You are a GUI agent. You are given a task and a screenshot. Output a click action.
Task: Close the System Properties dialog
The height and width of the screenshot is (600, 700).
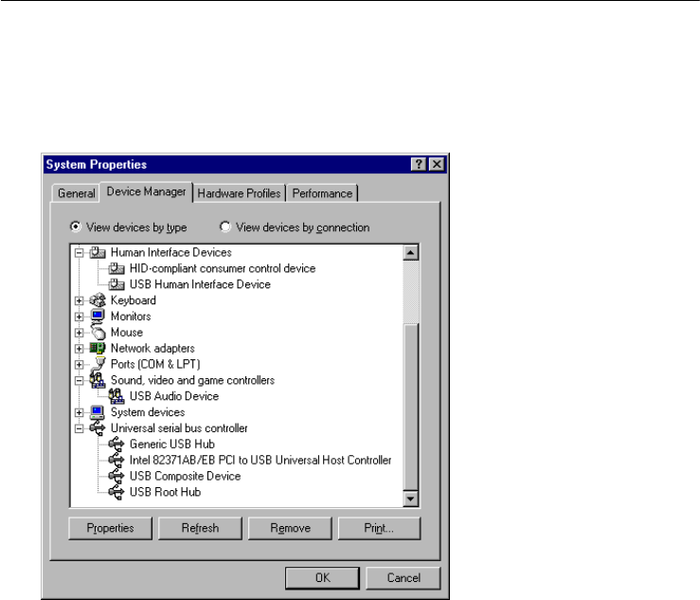(x=437, y=164)
